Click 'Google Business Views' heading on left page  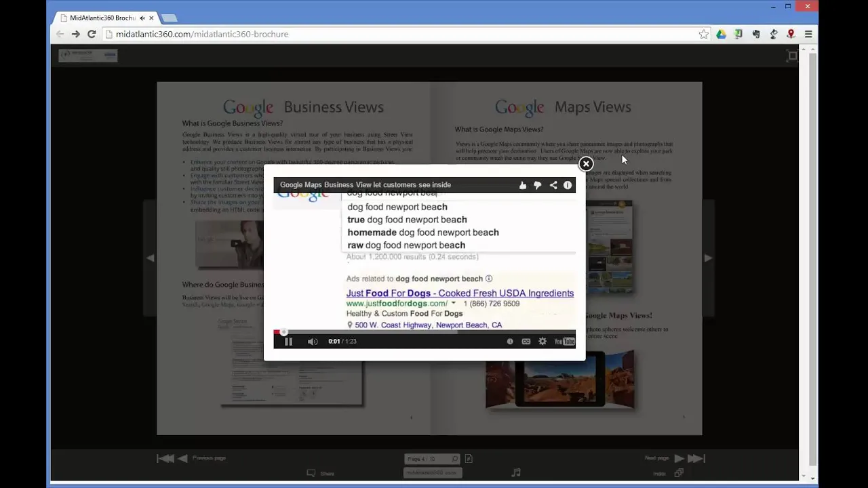pyautogui.click(x=303, y=107)
